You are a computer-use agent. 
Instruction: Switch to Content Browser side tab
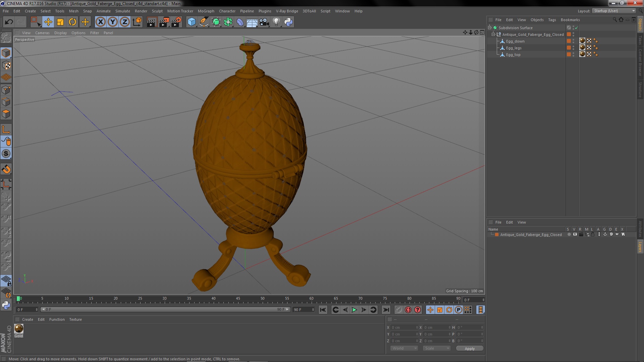pyautogui.click(x=640, y=62)
